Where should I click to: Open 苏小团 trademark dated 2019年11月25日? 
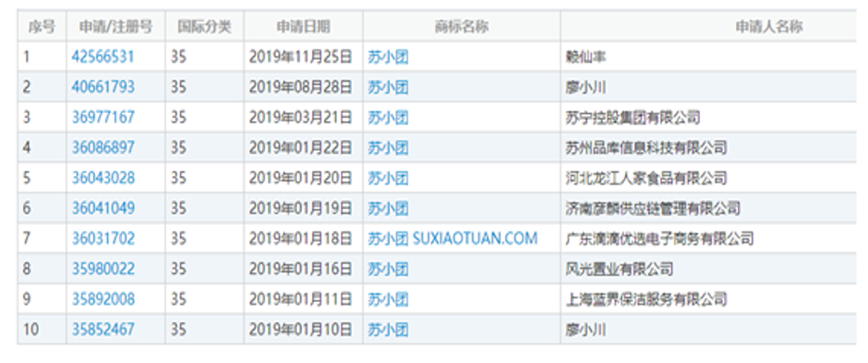click(388, 57)
